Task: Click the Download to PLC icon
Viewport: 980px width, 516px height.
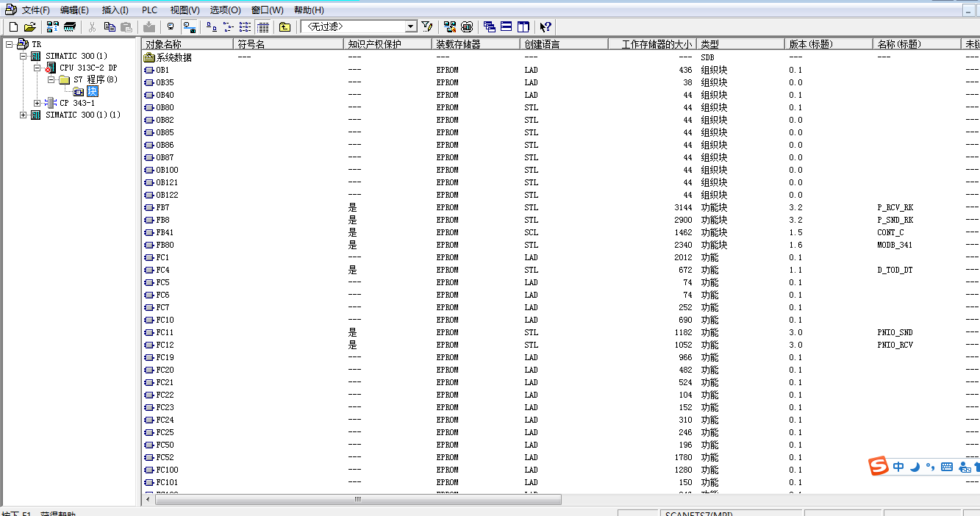Action: click(149, 26)
